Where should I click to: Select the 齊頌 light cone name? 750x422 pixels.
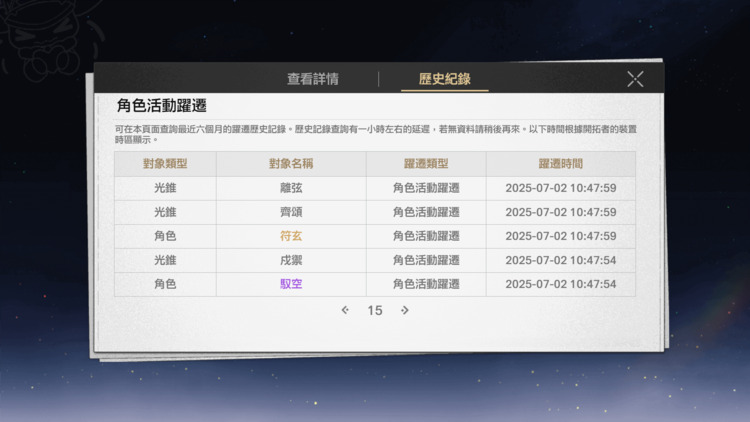pyautogui.click(x=291, y=212)
